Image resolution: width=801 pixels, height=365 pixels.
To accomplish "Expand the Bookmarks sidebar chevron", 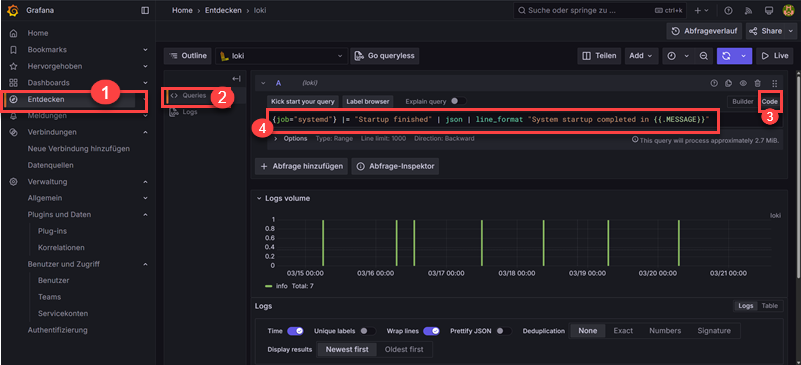I will pyautogui.click(x=145, y=50).
